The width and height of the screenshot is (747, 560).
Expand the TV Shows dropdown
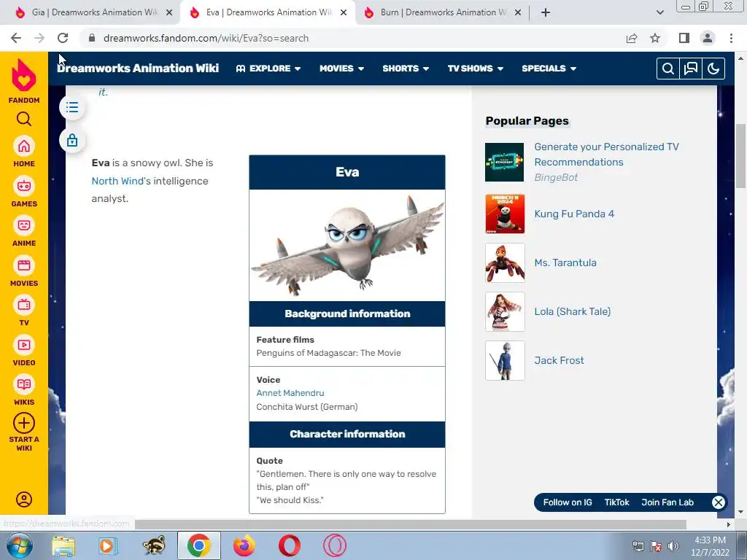[476, 69]
